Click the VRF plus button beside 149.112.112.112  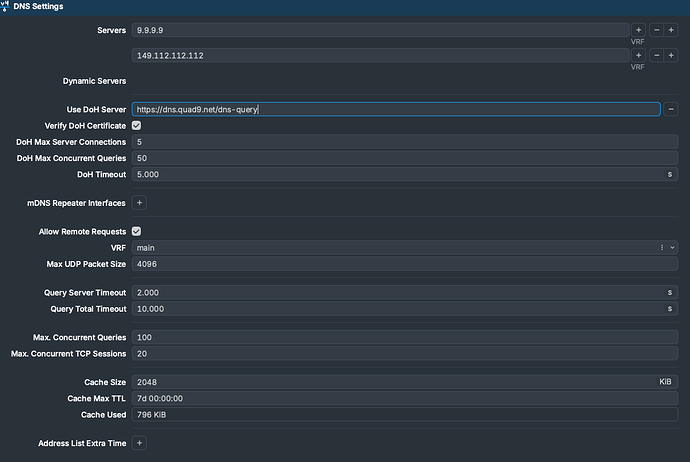click(x=639, y=55)
